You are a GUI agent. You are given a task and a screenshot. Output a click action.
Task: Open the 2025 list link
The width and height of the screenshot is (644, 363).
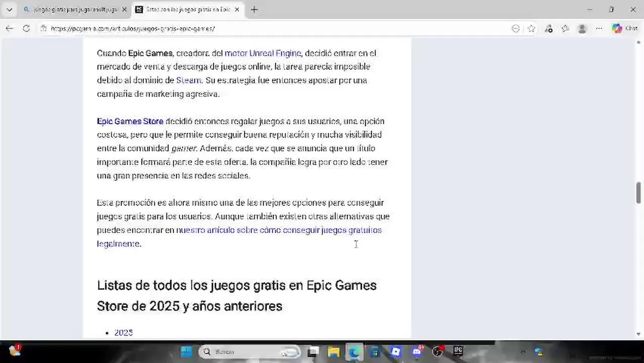(x=123, y=333)
